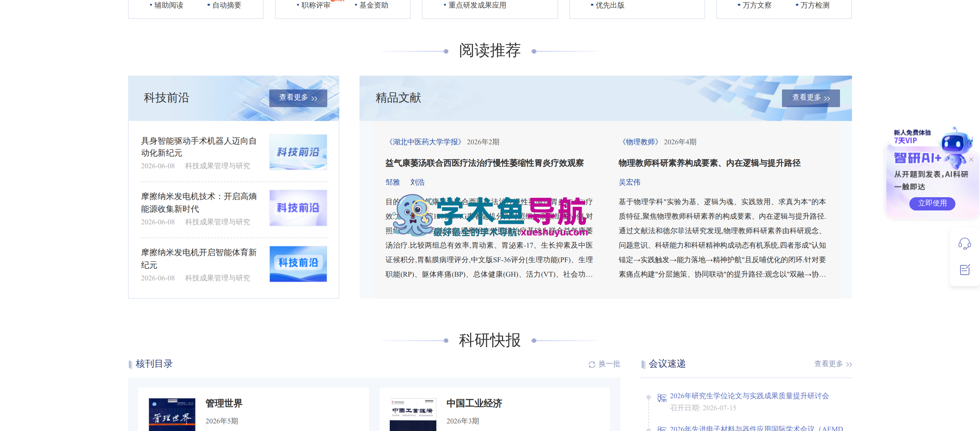Click 2026年5期 under 管理世界
The height and width of the screenshot is (431, 980).
click(x=221, y=421)
